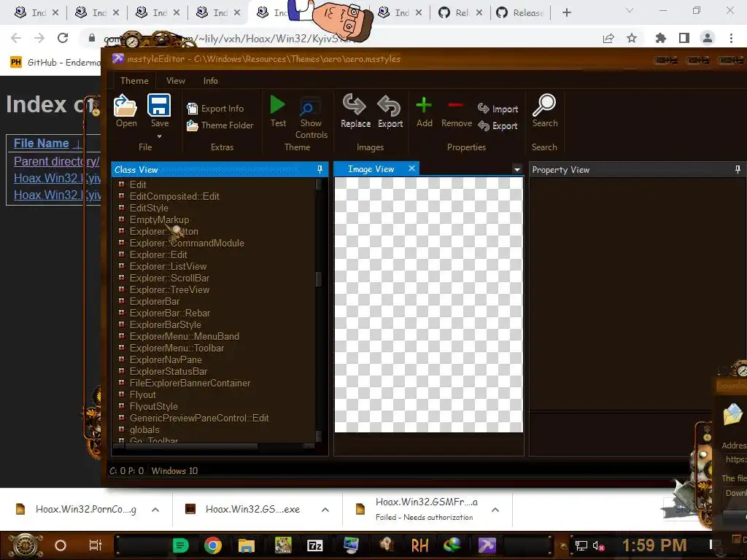Viewport: 747px width, 560px height.
Task: Select FlyoutStyle in the class list
Action: coord(153,406)
